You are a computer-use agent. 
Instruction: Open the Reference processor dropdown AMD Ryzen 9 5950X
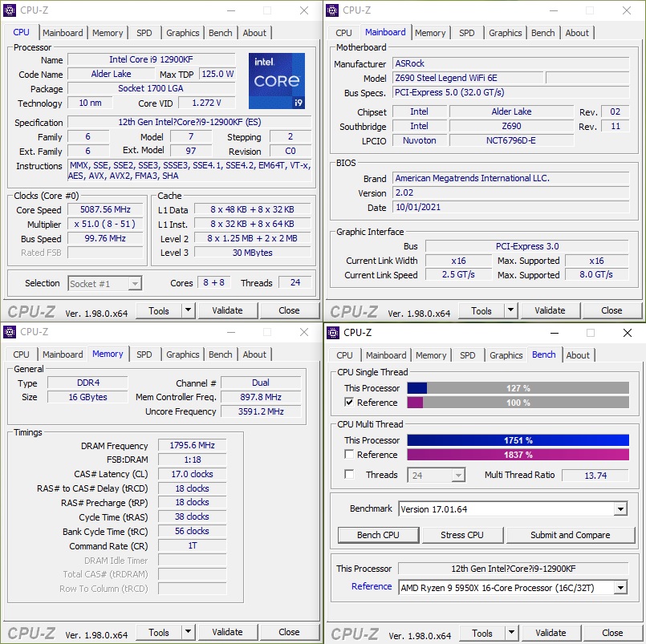tap(513, 588)
